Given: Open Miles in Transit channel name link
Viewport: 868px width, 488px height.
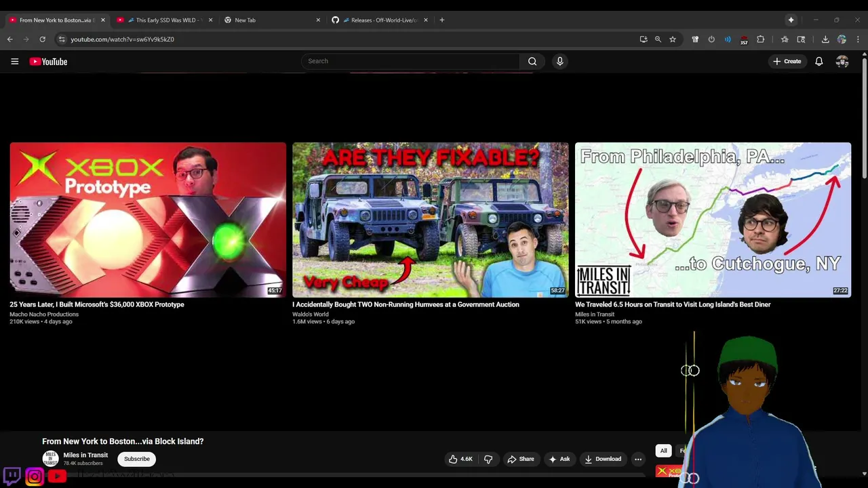Looking at the screenshot, I should point(85,455).
